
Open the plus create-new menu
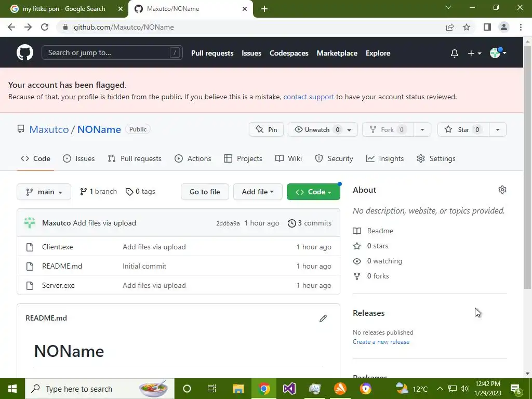point(474,54)
